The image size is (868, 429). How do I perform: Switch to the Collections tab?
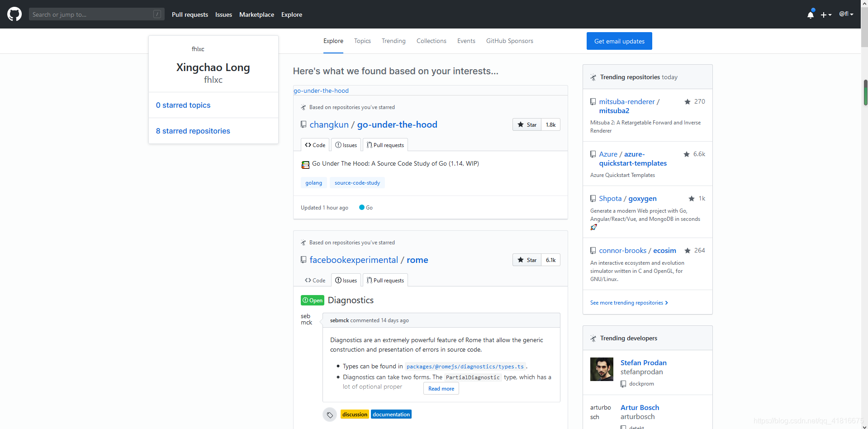(432, 41)
